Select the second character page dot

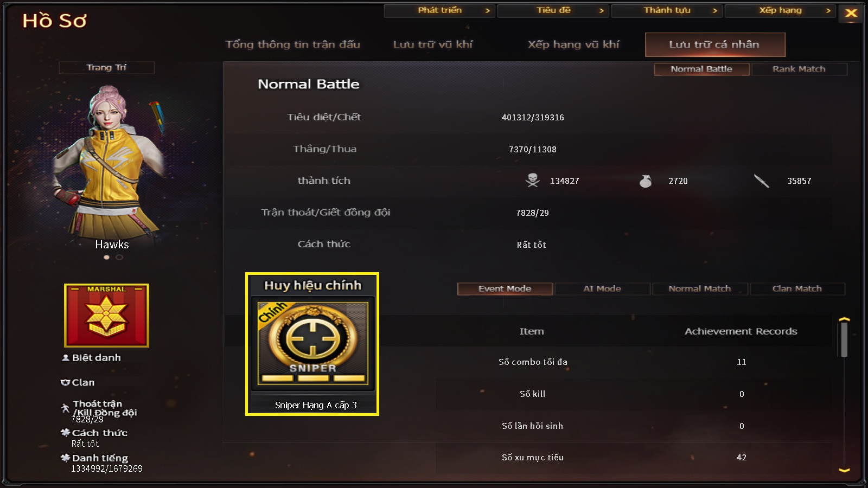point(119,258)
